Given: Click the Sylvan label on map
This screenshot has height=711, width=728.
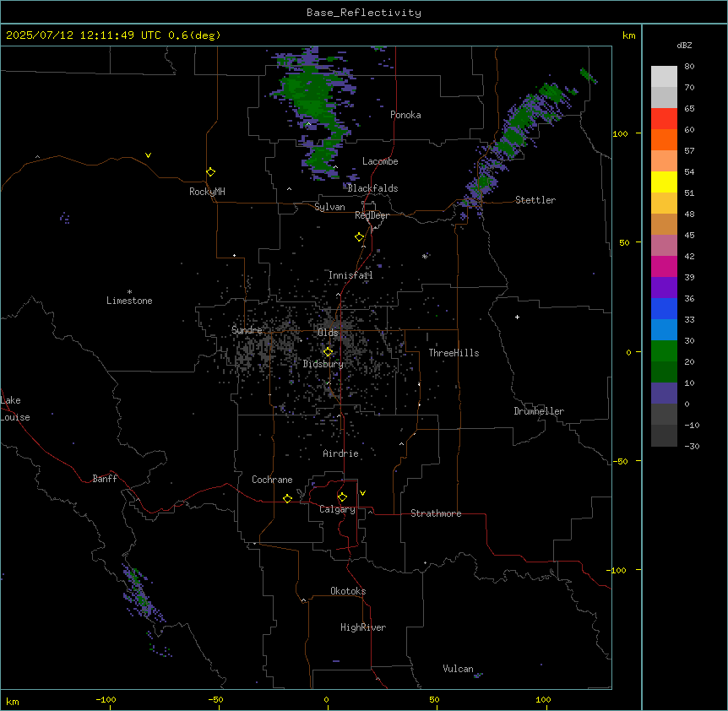Looking at the screenshot, I should click(x=329, y=207).
